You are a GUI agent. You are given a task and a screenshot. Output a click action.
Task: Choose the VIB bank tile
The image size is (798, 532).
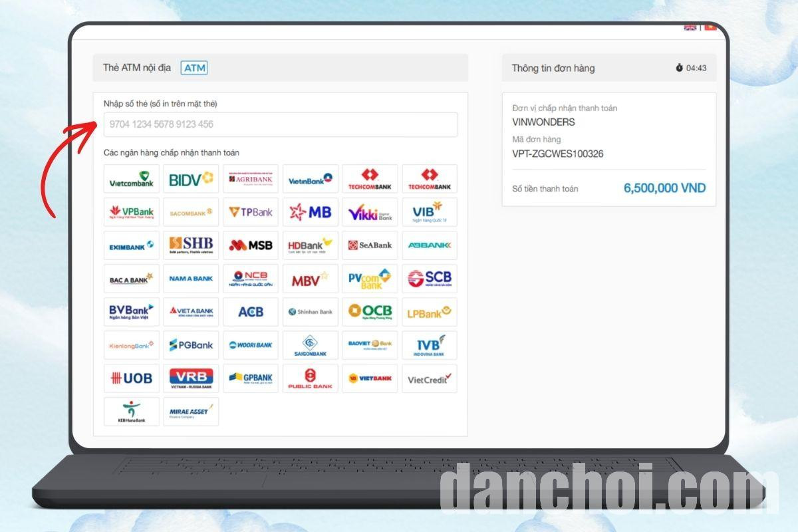tap(430, 212)
